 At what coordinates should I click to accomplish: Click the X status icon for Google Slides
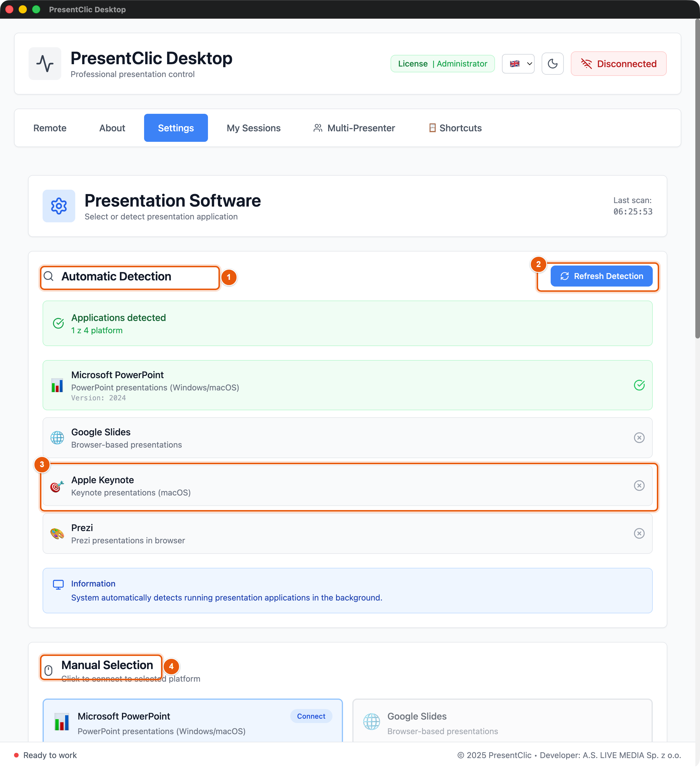coord(639,438)
